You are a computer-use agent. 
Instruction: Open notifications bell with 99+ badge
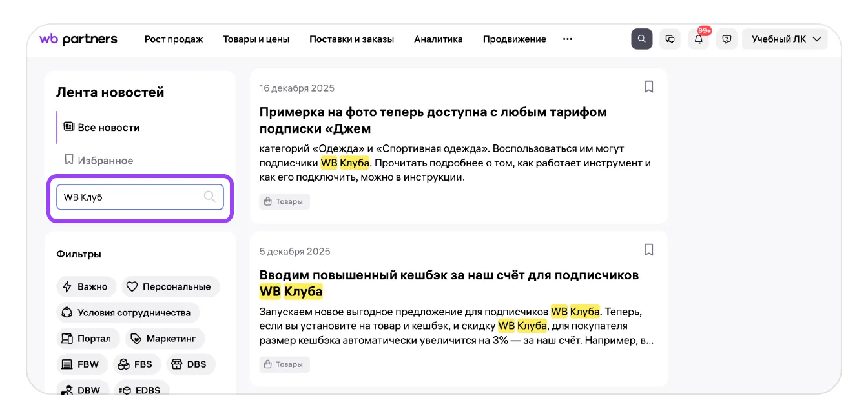tap(698, 39)
